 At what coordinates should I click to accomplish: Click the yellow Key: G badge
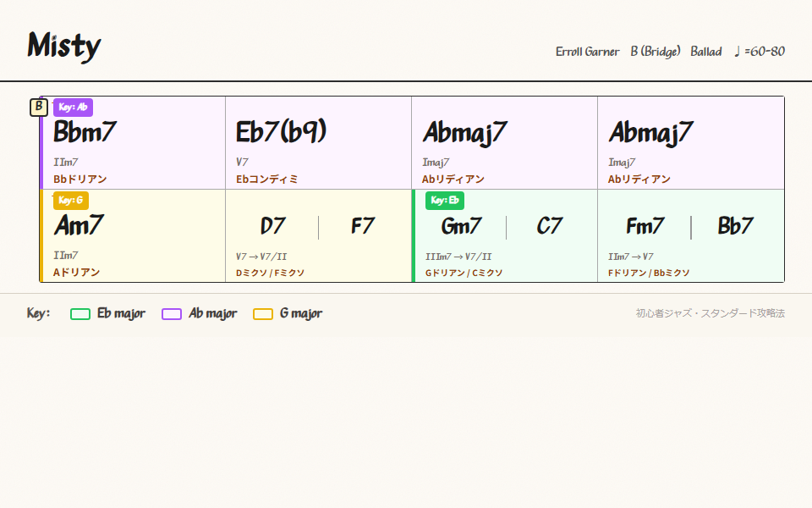[x=71, y=201]
